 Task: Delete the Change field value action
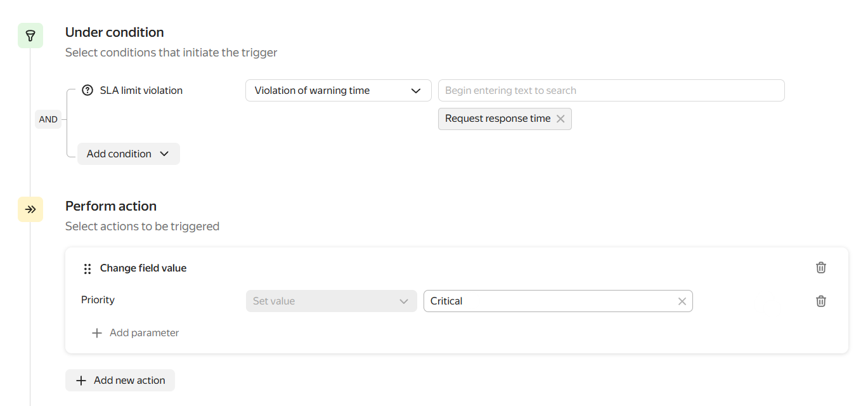tap(820, 268)
